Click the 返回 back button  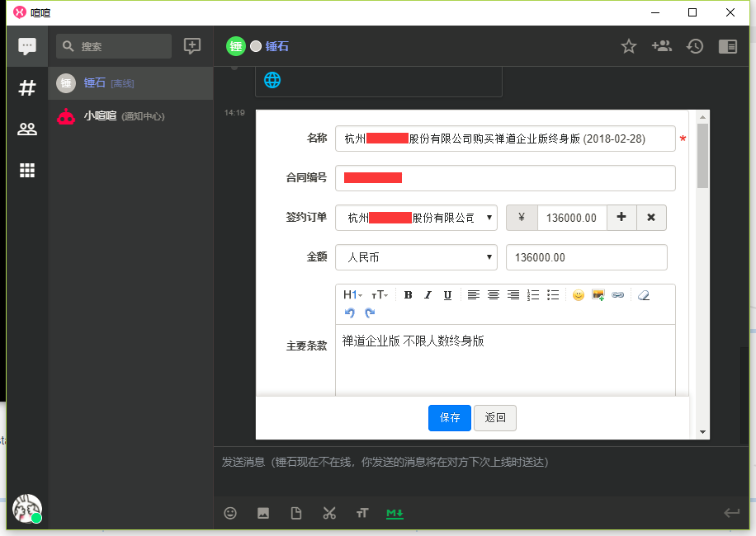[x=495, y=417]
